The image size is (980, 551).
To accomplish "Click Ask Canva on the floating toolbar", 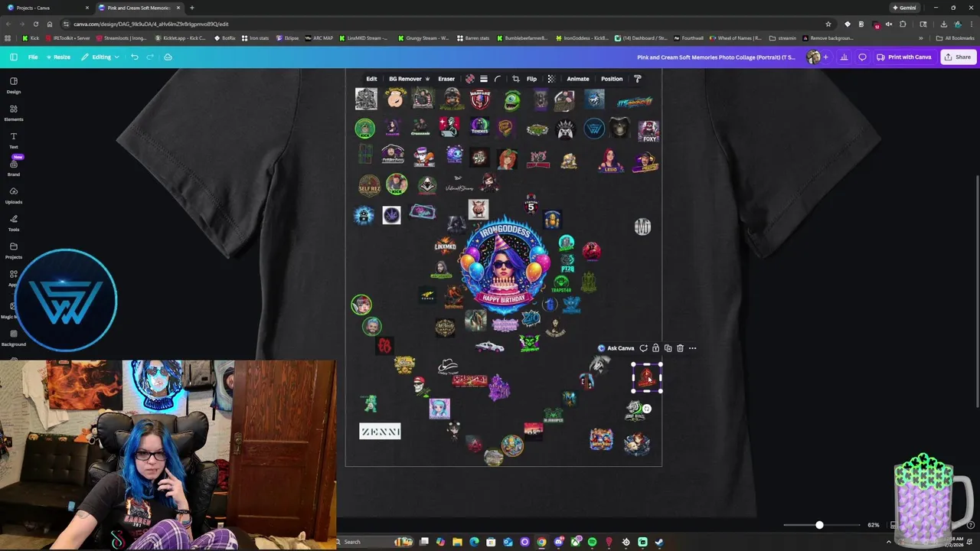I will pyautogui.click(x=616, y=348).
